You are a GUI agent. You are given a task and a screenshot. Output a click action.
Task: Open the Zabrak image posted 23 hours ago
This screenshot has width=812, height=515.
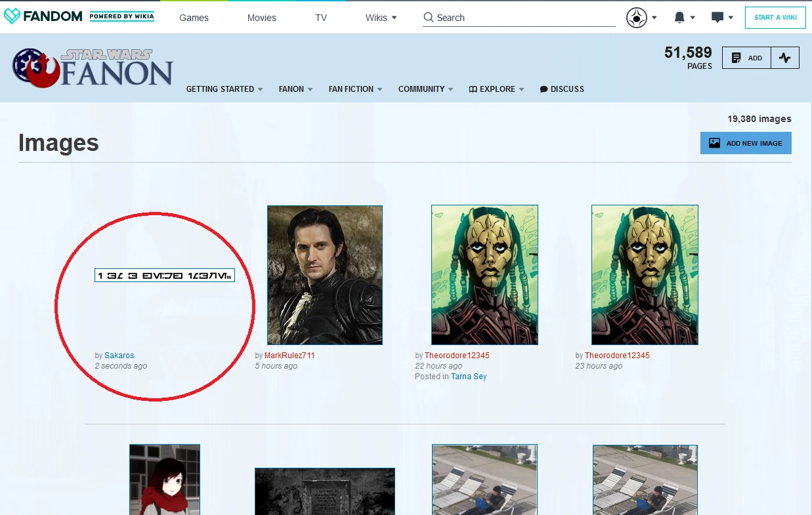pyautogui.click(x=645, y=275)
